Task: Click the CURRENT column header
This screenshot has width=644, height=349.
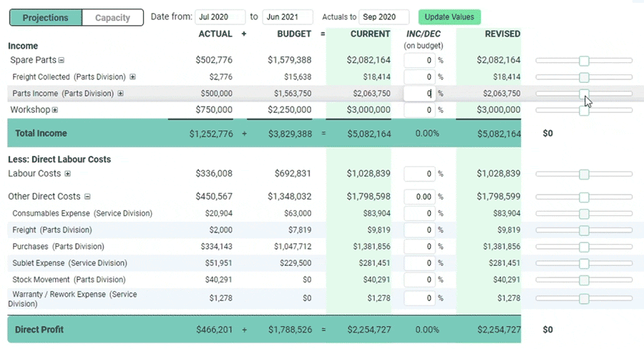Action: click(x=370, y=34)
